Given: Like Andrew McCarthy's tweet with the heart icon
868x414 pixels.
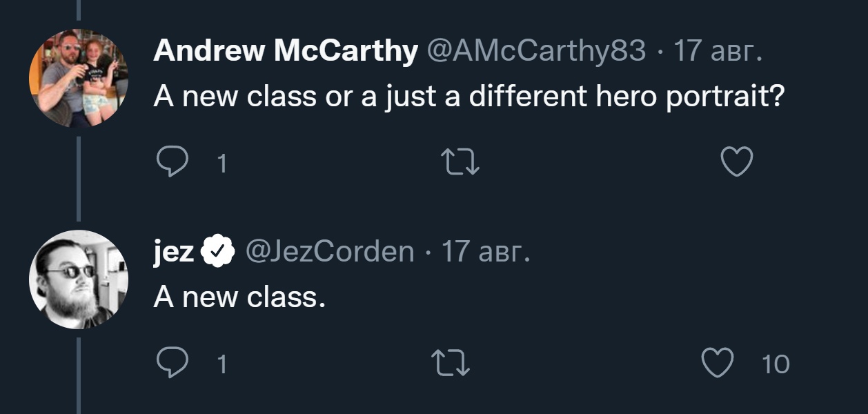Looking at the screenshot, I should click(x=736, y=163).
